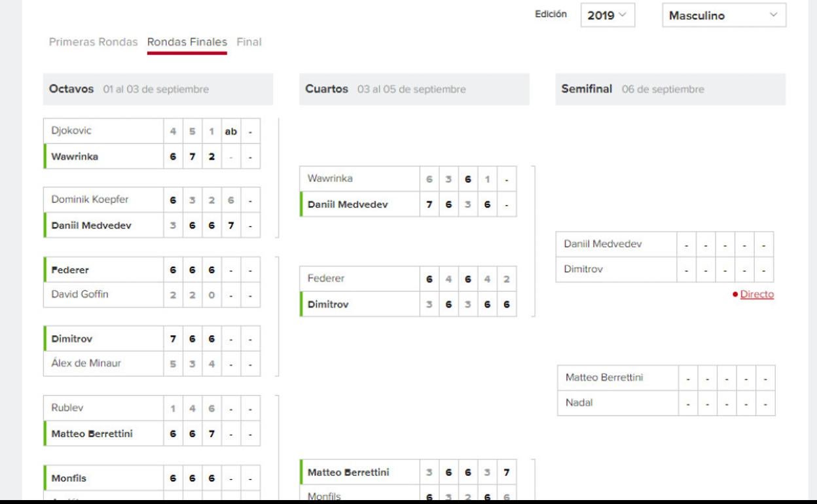Select Djokovic in the Octavos bracket
The image size is (817, 504).
pyautogui.click(x=71, y=130)
